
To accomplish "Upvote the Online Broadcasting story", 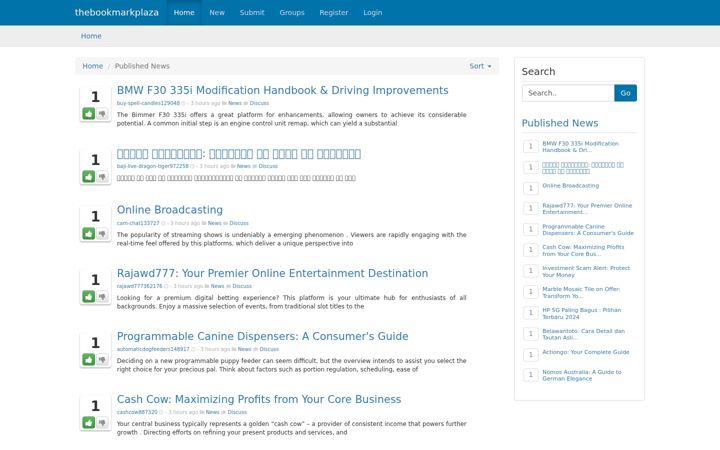I will click(x=89, y=234).
